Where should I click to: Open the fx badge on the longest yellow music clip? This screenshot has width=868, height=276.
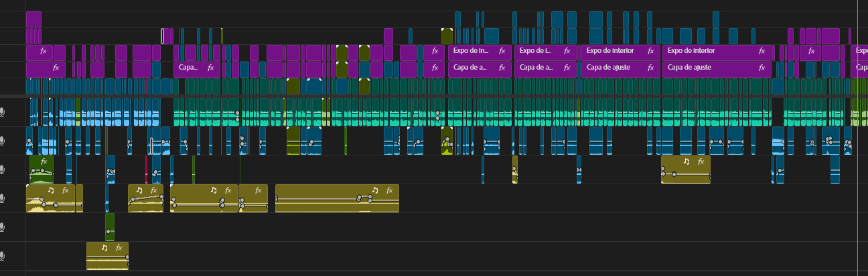click(390, 190)
